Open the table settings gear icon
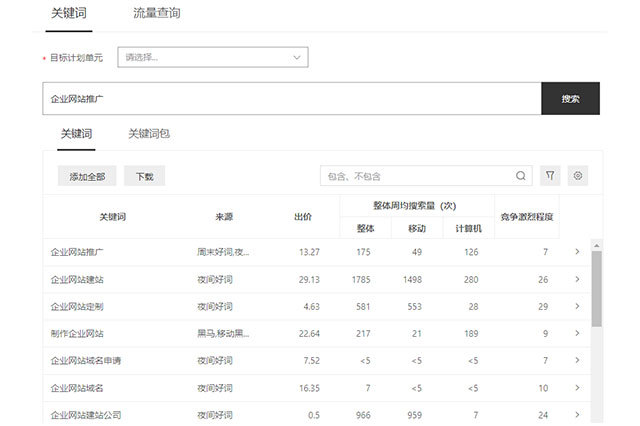The image size is (640, 426). pyautogui.click(x=577, y=176)
